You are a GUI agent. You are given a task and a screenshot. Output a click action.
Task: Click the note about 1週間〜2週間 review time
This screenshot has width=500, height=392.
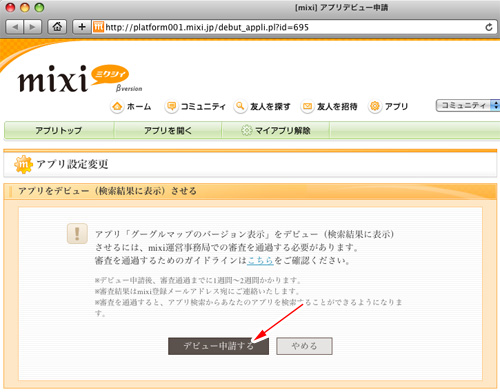199,280
